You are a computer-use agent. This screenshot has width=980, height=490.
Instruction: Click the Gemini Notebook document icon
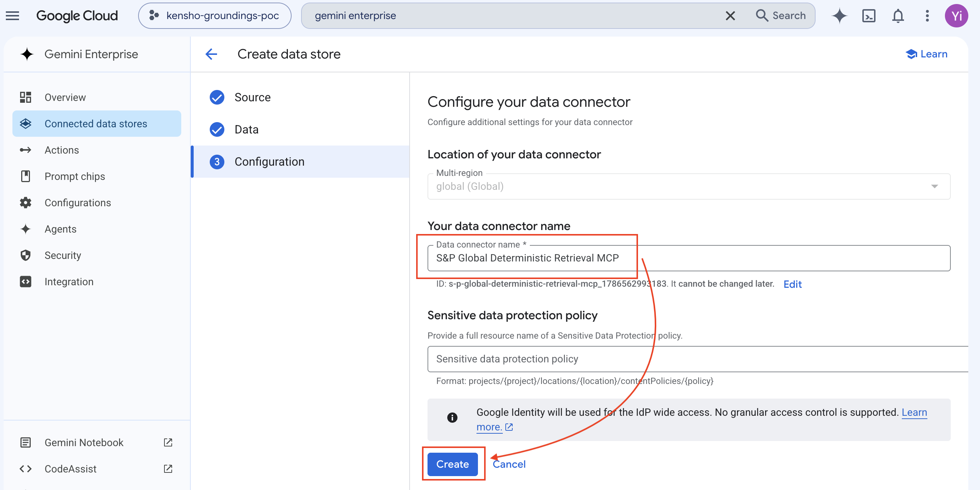[26, 442]
